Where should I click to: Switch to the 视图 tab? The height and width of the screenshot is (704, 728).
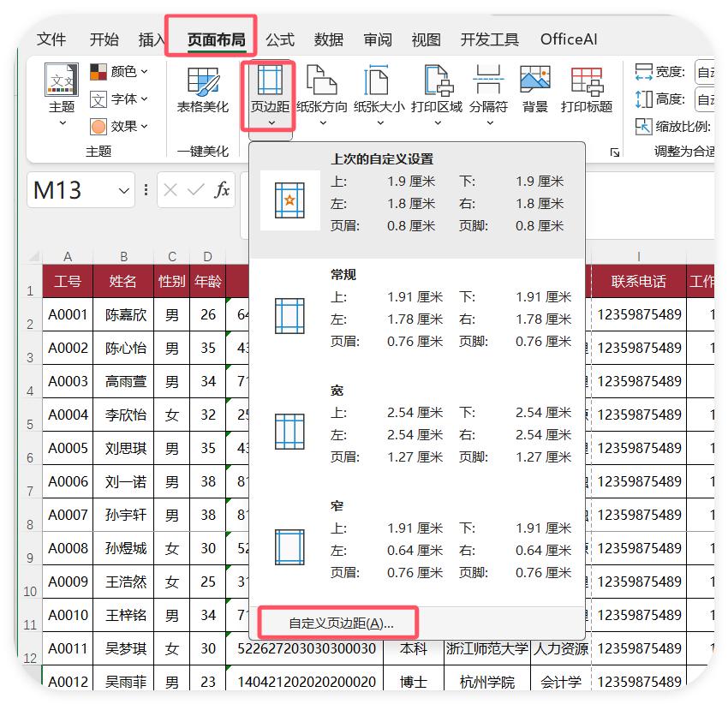427,39
